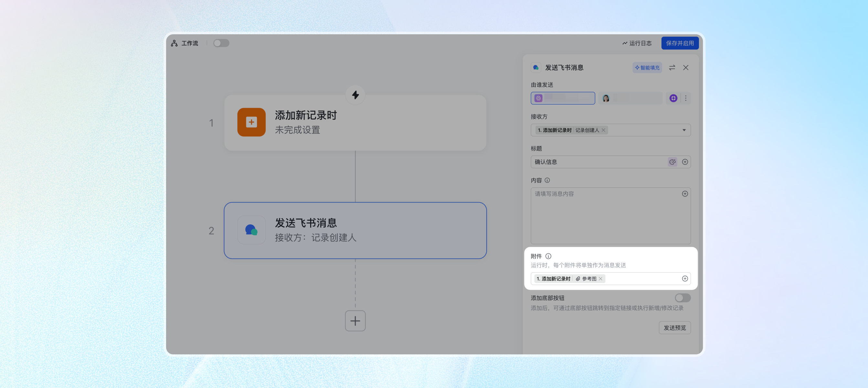
Task: Expand the 接收方 recipient dropdown
Action: pos(684,130)
